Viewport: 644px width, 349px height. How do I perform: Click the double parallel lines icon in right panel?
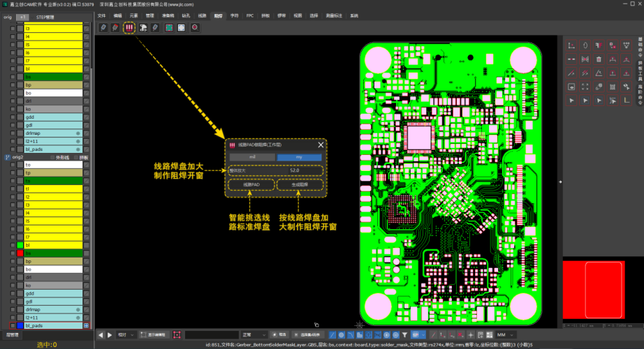585,73
